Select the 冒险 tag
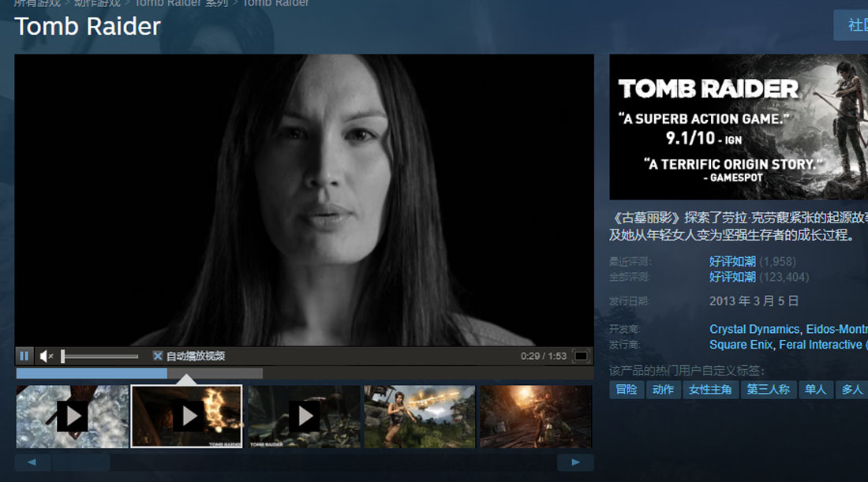This screenshot has height=482, width=868. (627, 390)
